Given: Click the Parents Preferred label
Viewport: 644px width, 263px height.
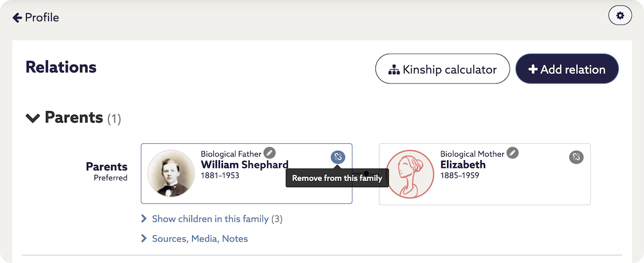Looking at the screenshot, I should tap(106, 171).
